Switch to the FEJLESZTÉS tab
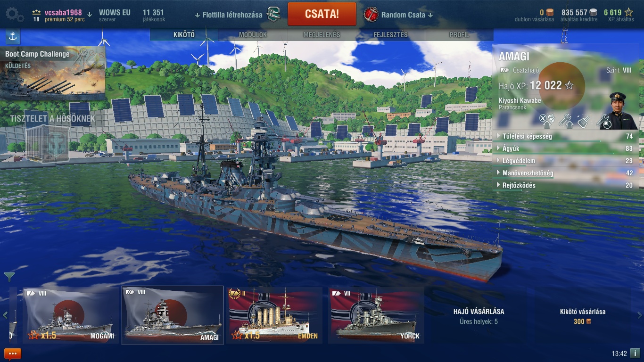 [x=390, y=35]
